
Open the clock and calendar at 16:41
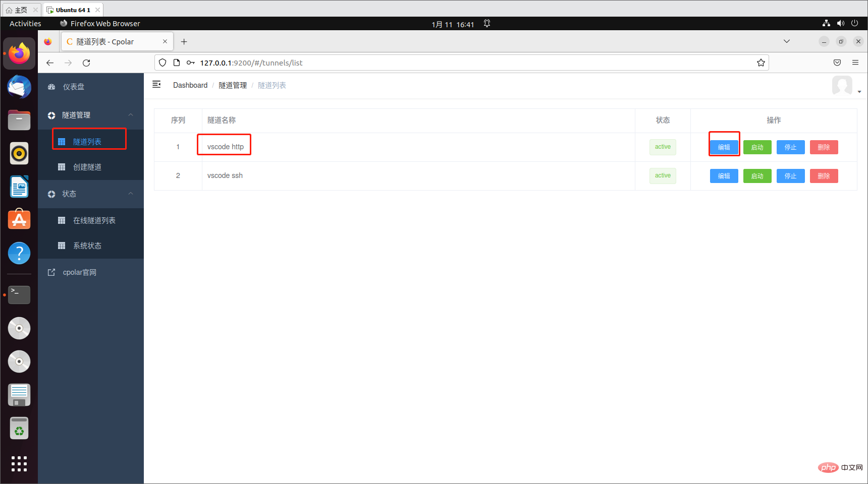coord(453,24)
